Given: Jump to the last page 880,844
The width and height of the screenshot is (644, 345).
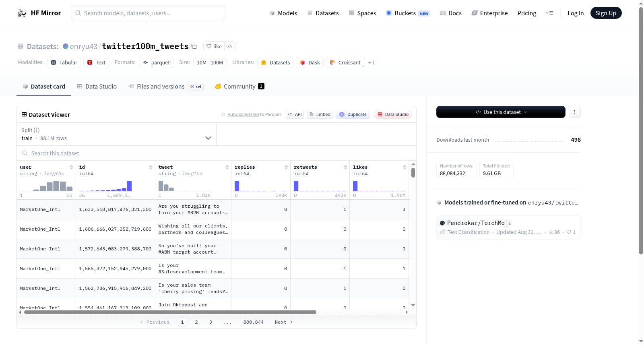Looking at the screenshot, I should pos(254,322).
